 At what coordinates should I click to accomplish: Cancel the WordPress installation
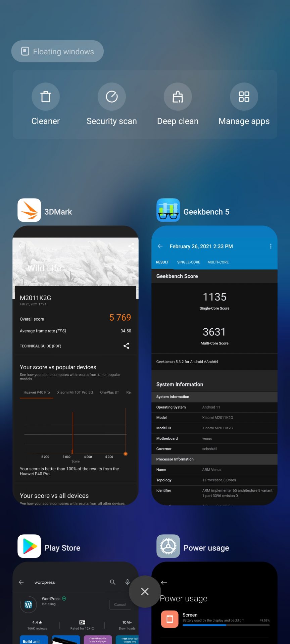tap(120, 604)
